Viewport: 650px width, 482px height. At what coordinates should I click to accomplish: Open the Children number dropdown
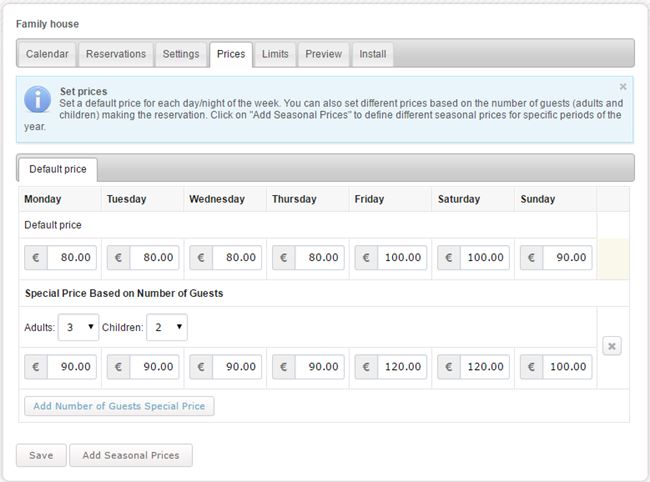166,327
